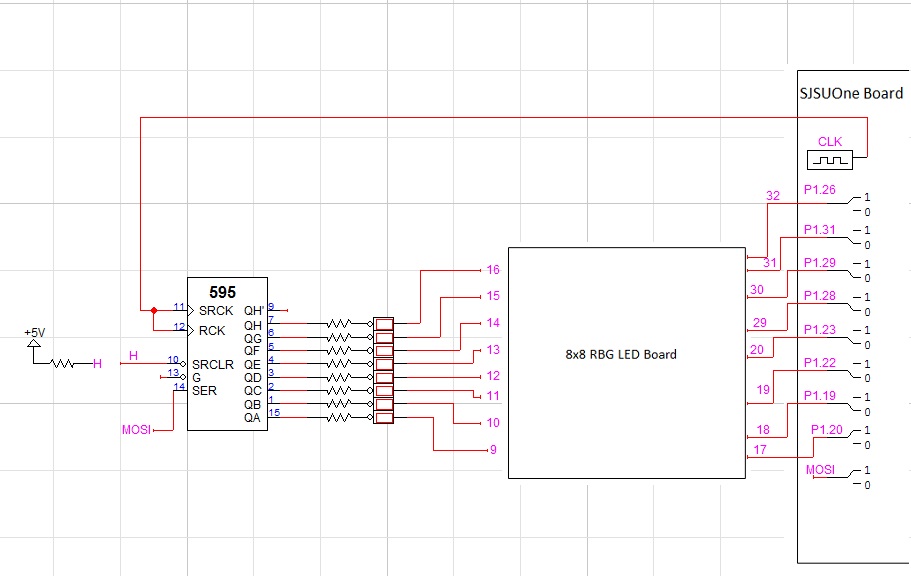This screenshot has width=911, height=576.
Task: Click LED board pin label 19
Action: pyautogui.click(x=763, y=389)
